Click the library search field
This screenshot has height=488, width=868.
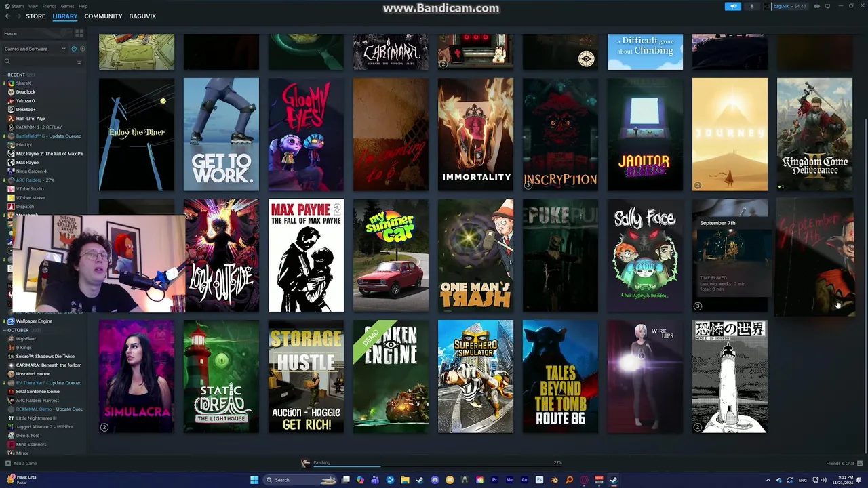38,62
